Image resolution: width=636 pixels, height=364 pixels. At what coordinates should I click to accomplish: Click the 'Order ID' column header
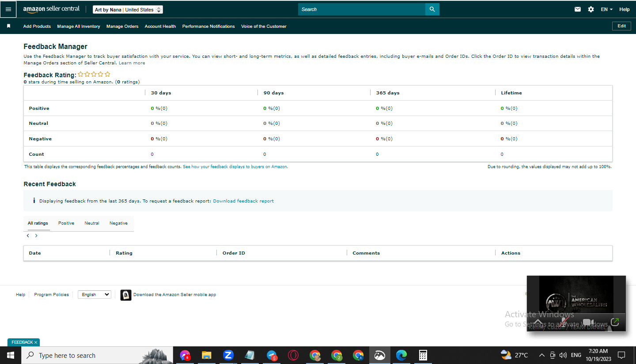pos(234,253)
